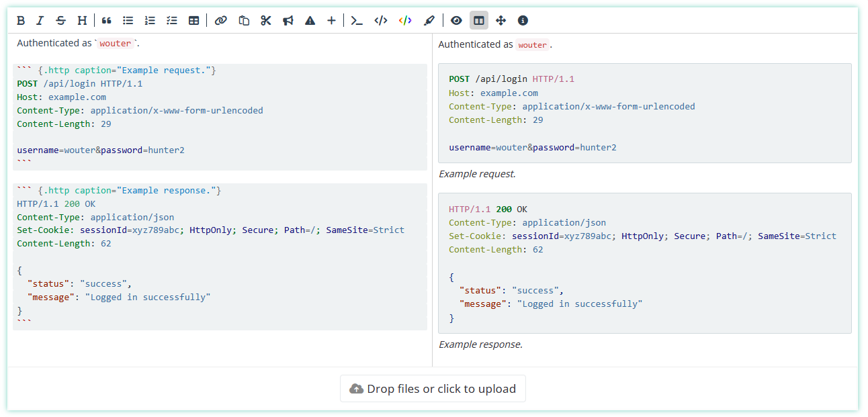
Task: Click the cloud upload icon
Action: click(357, 389)
